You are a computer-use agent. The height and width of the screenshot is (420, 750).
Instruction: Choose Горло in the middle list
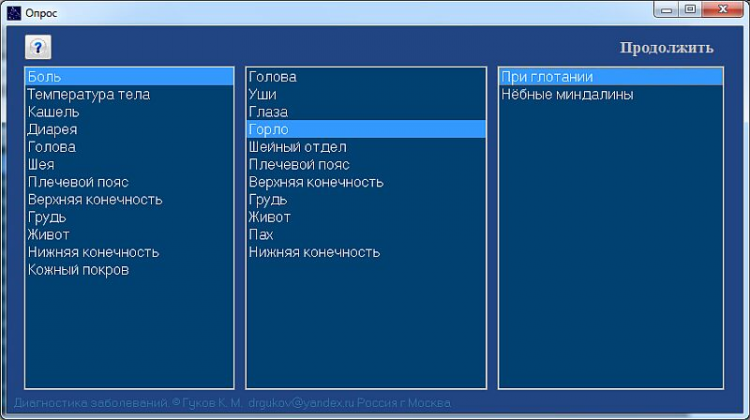pos(366,130)
